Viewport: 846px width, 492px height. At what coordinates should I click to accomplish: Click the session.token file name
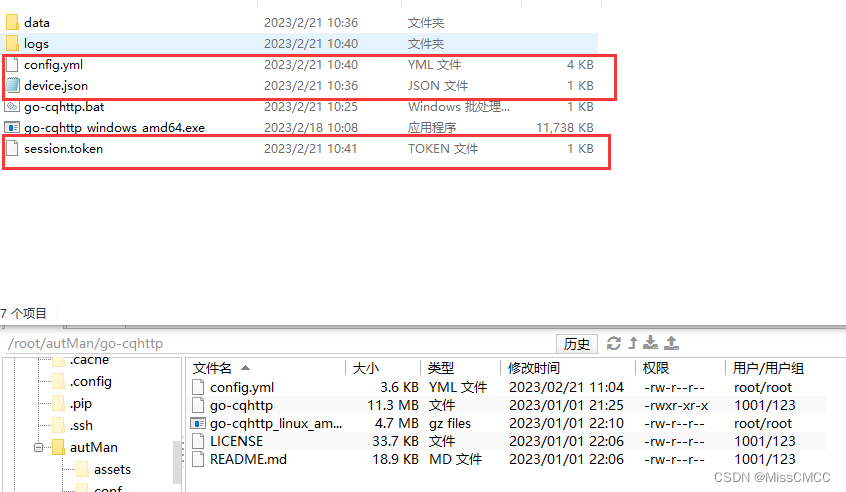[63, 149]
